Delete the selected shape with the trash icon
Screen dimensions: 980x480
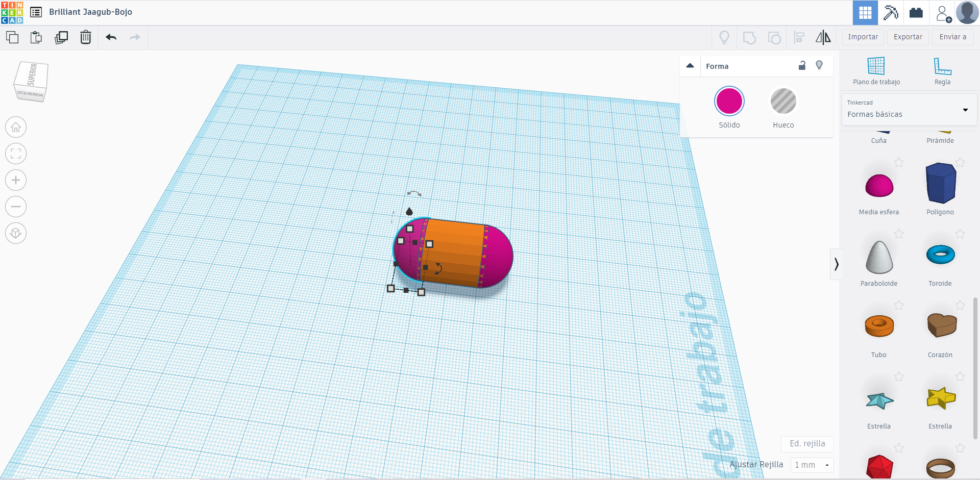tap(86, 37)
